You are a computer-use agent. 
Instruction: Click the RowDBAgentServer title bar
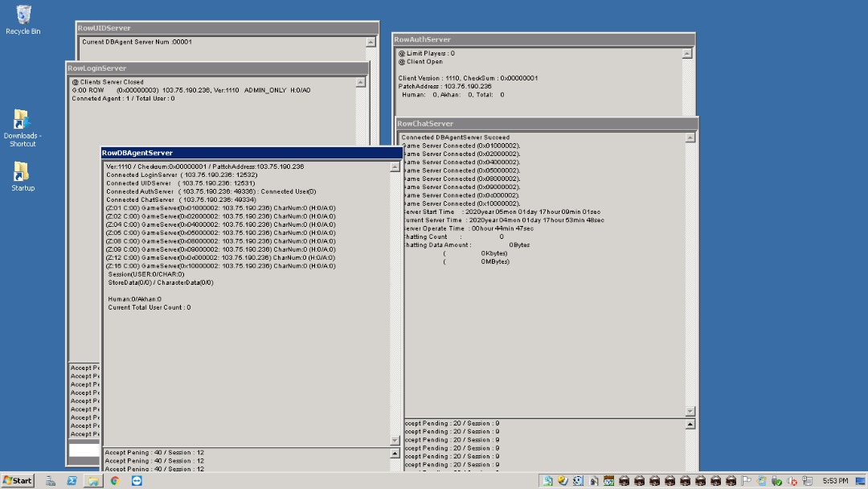252,153
